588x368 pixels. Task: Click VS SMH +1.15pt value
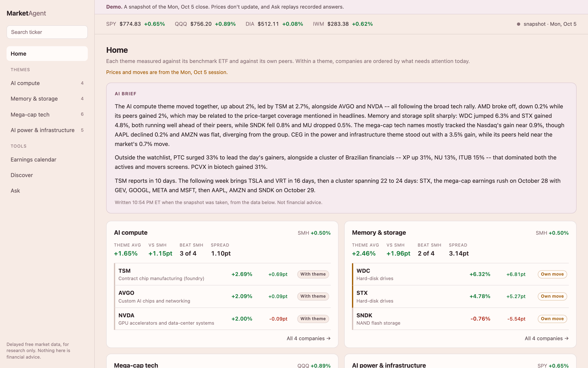point(160,254)
